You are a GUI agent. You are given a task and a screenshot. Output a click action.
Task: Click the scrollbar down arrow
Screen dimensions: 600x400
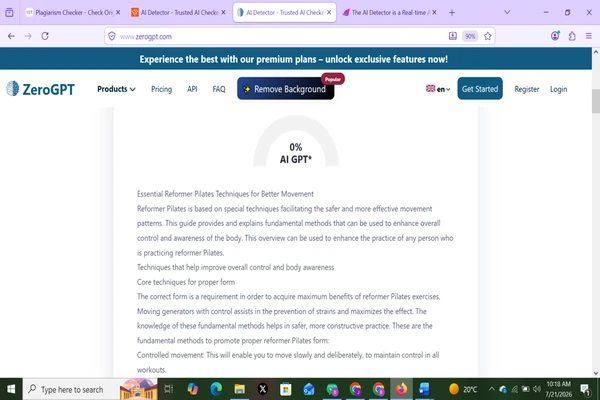(596, 373)
